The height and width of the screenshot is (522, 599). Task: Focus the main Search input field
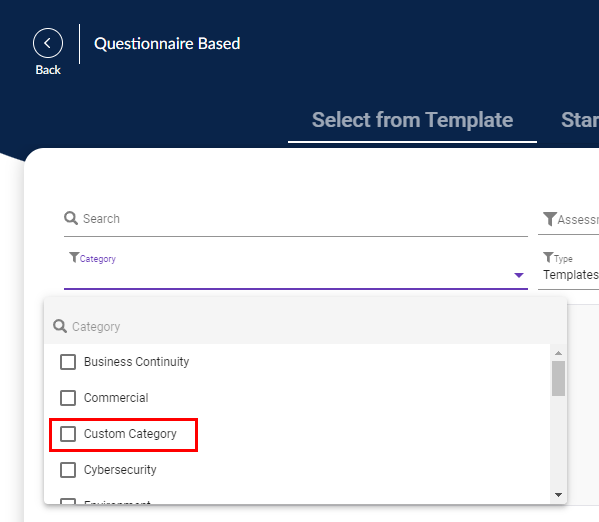[296, 219]
